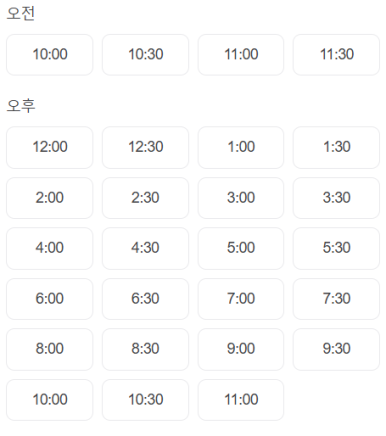386x436 pixels.
Task: Select the 10:30 slot under 오후
Action: pos(145,400)
